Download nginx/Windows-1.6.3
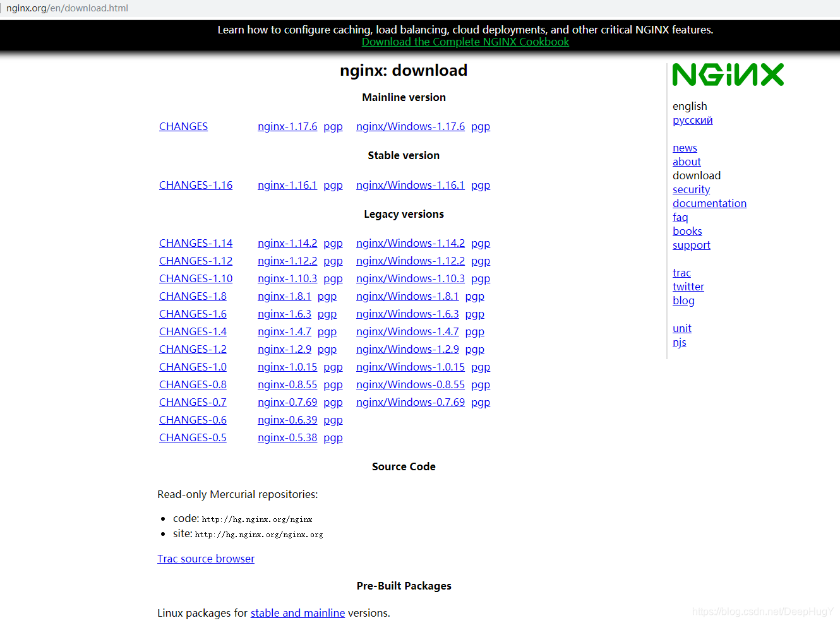 click(x=407, y=314)
